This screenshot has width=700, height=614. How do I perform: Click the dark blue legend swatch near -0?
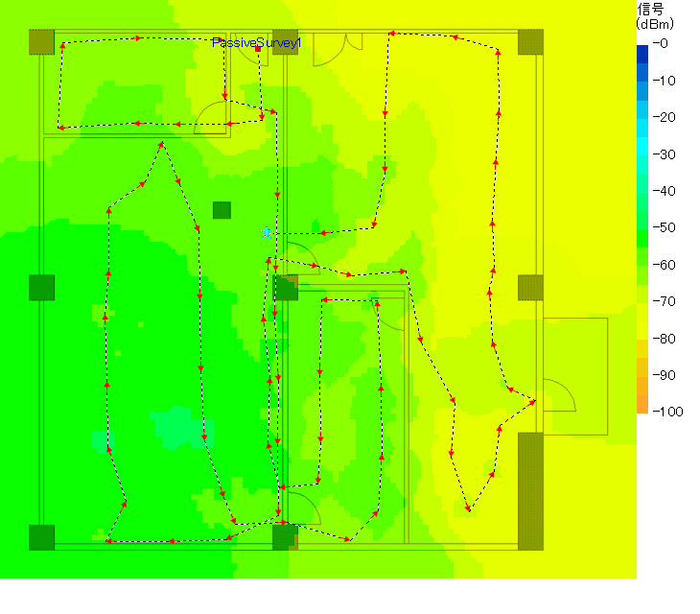[x=642, y=54]
